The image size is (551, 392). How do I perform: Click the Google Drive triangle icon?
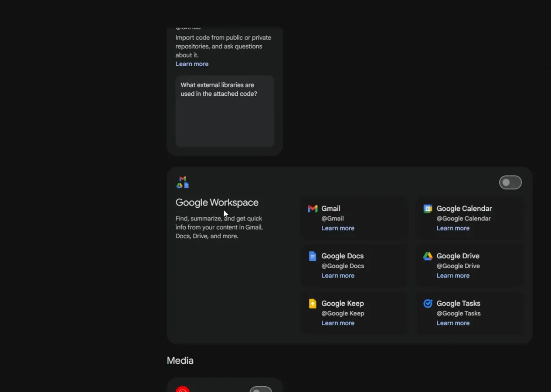[x=428, y=256]
